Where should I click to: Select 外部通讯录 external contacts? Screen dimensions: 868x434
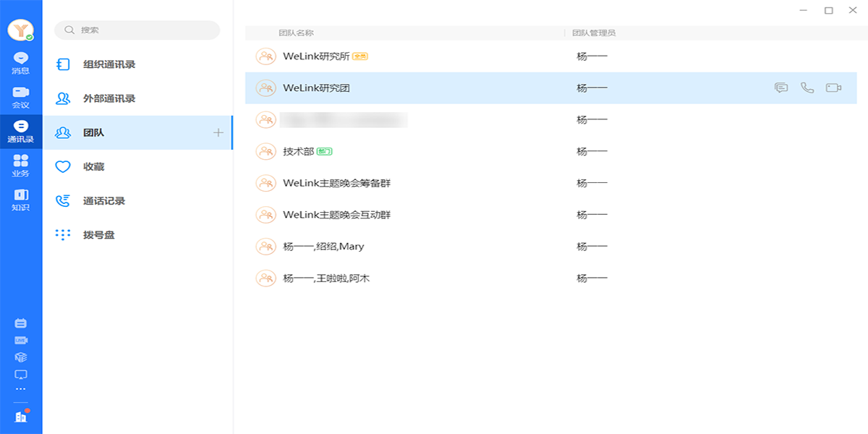pos(109,98)
